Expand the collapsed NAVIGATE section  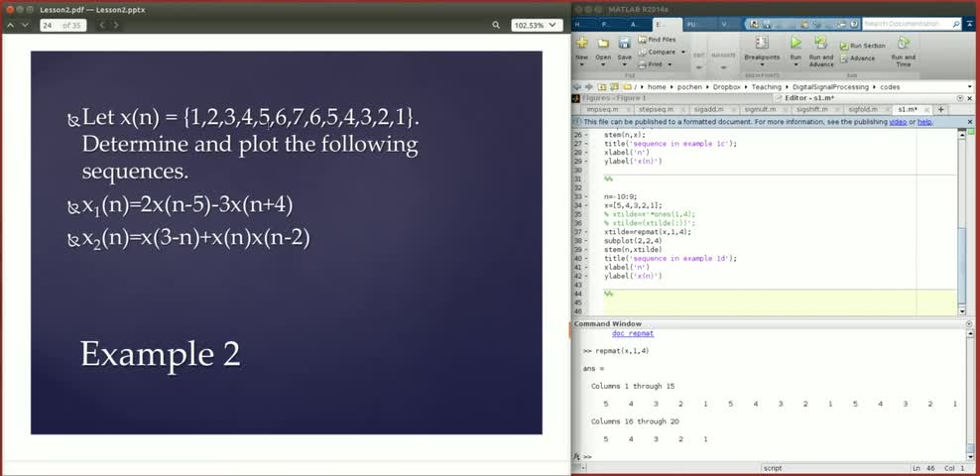point(724,66)
